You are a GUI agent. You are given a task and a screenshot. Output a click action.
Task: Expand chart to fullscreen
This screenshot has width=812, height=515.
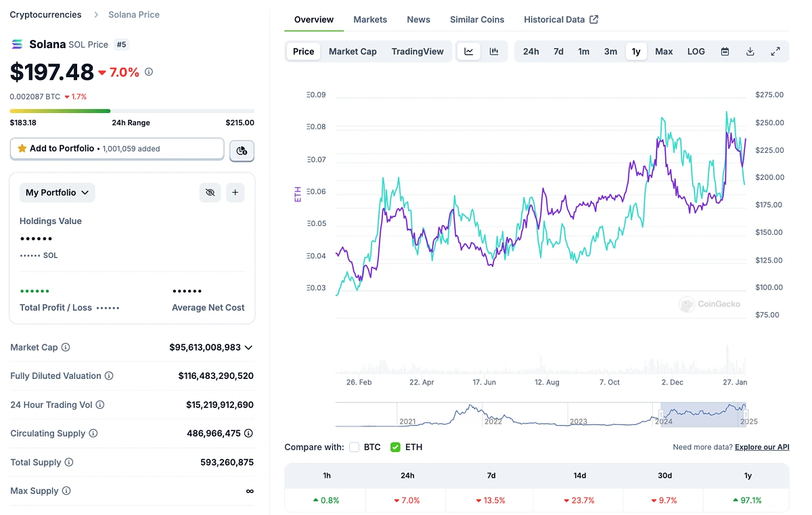point(775,51)
